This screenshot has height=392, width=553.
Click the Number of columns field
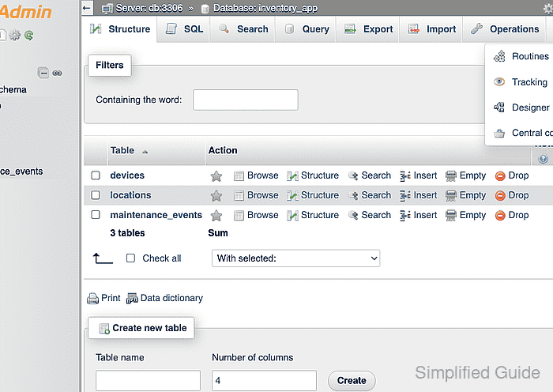[x=264, y=380]
